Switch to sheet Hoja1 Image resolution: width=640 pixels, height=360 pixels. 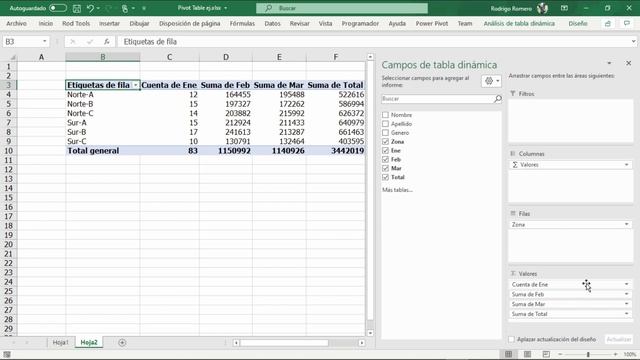[60, 342]
